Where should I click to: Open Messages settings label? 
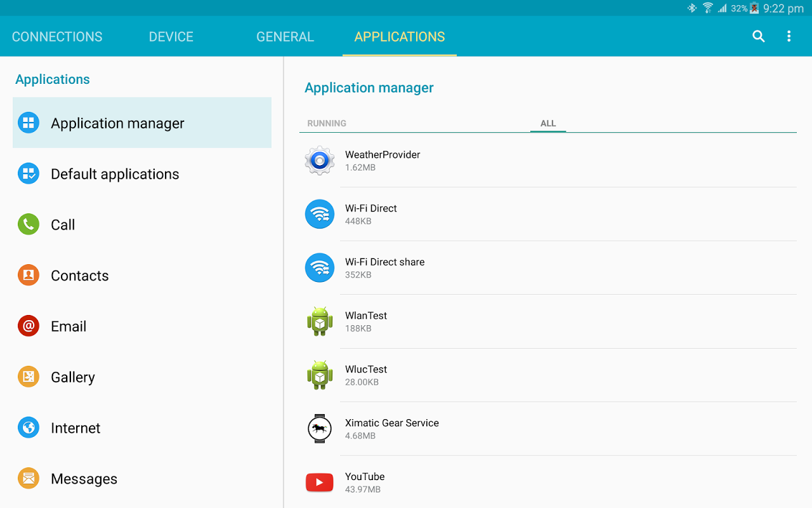(x=84, y=479)
